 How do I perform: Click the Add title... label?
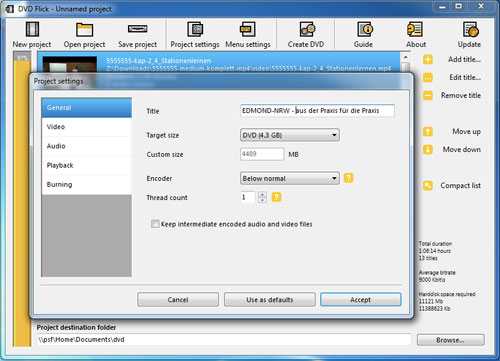[464, 59]
